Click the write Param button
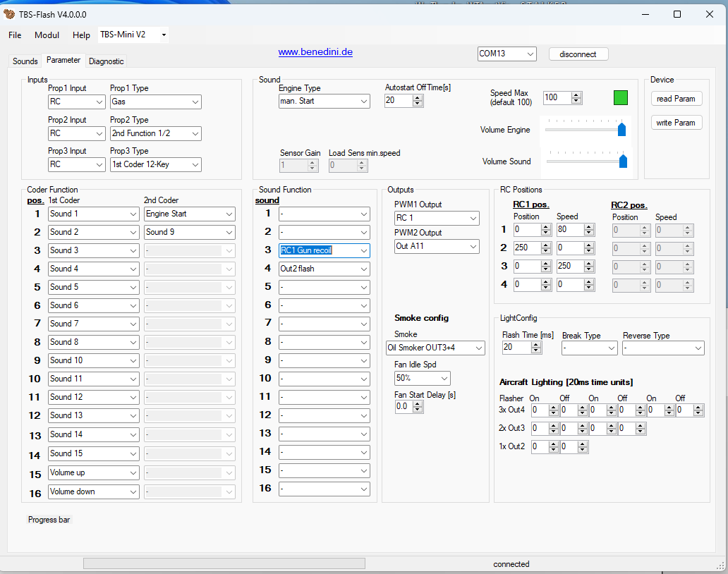 (x=676, y=123)
